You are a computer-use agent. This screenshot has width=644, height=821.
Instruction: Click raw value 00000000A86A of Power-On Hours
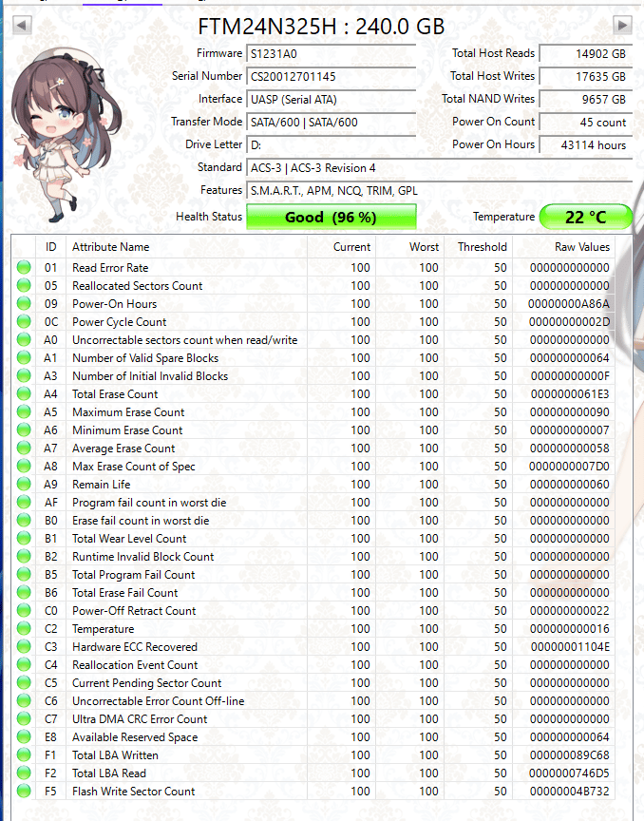pyautogui.click(x=569, y=304)
